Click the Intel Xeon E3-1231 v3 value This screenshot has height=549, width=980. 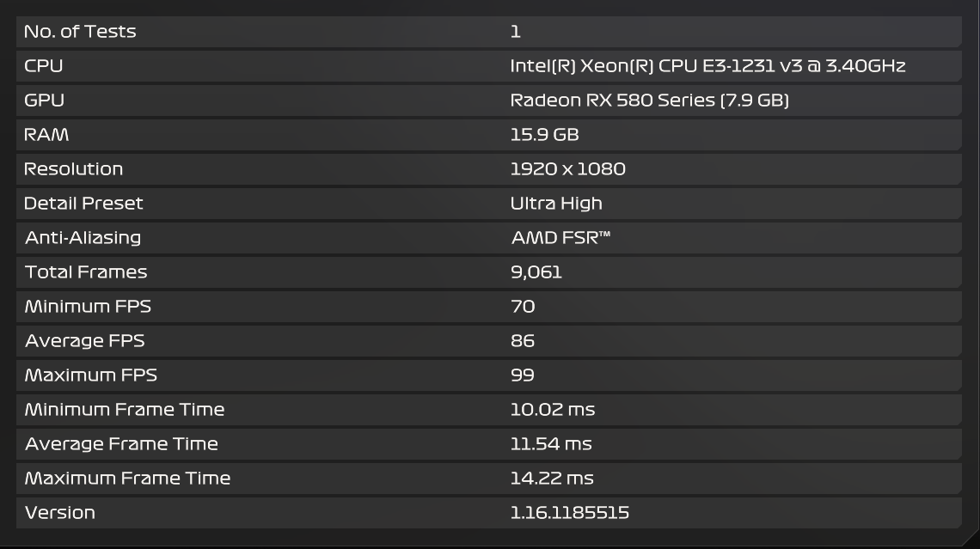(707, 65)
